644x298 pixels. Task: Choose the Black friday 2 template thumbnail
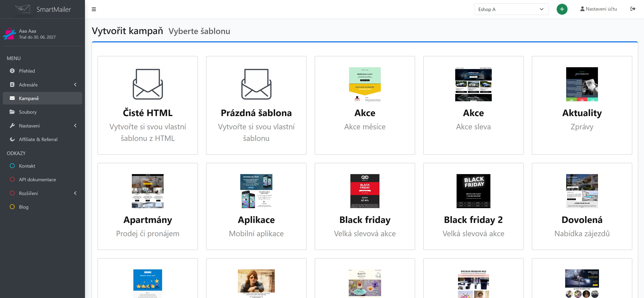point(473,191)
